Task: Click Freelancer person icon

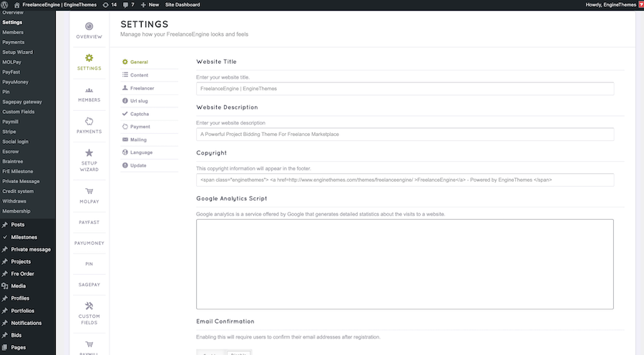Action: pos(125,88)
